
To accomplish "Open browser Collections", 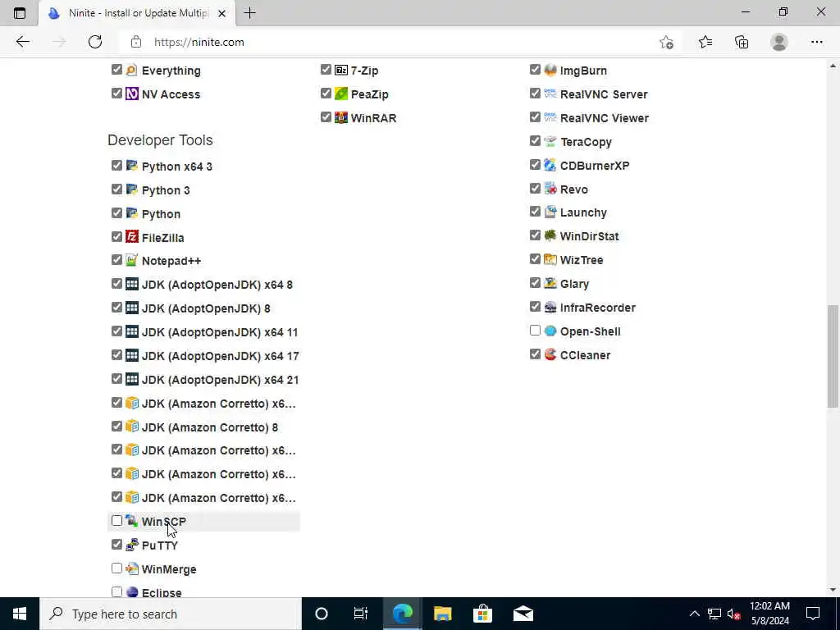I will (742, 42).
